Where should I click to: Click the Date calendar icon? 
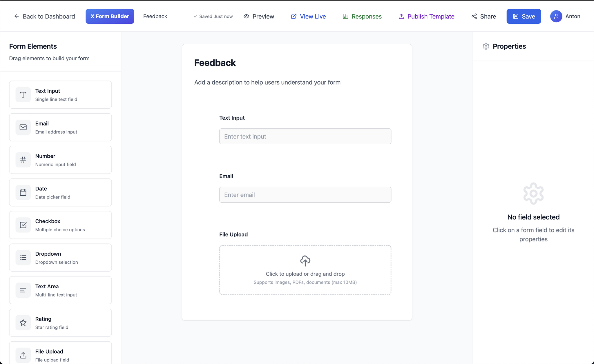pos(23,192)
